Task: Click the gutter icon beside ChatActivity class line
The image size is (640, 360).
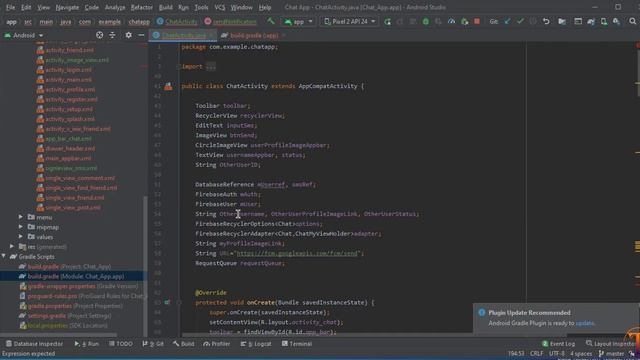Action: [168, 86]
